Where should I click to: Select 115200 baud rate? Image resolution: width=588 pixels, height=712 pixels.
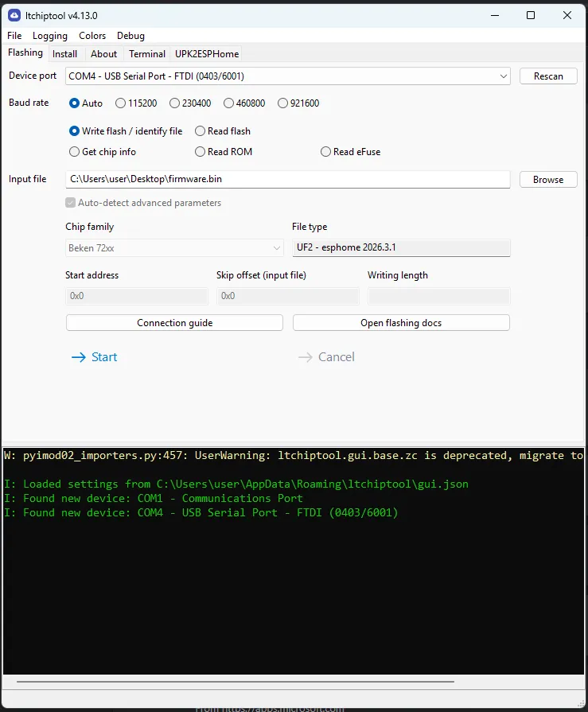pyautogui.click(x=136, y=103)
